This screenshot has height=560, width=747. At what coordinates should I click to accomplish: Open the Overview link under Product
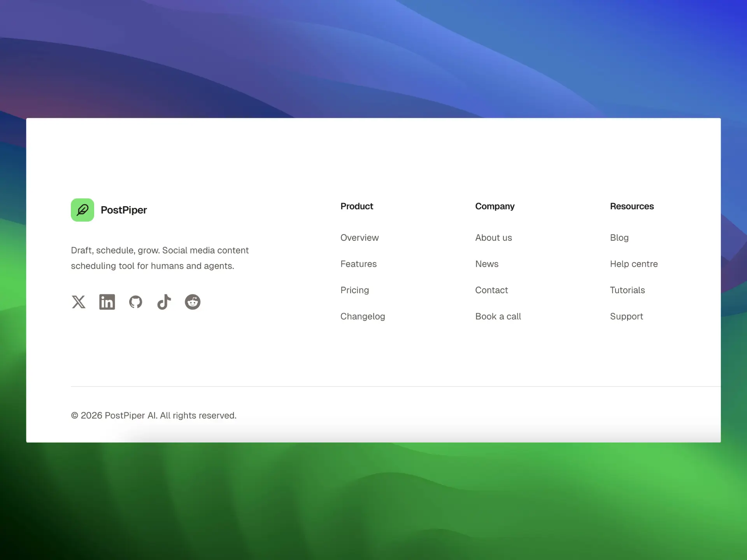point(359,238)
